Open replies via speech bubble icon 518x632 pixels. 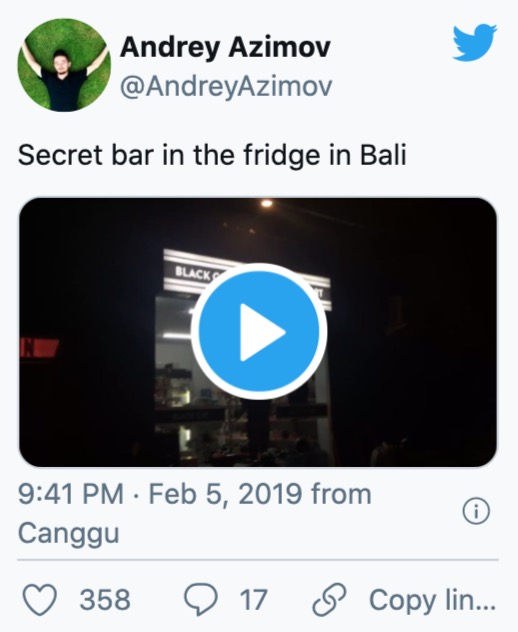(x=201, y=599)
